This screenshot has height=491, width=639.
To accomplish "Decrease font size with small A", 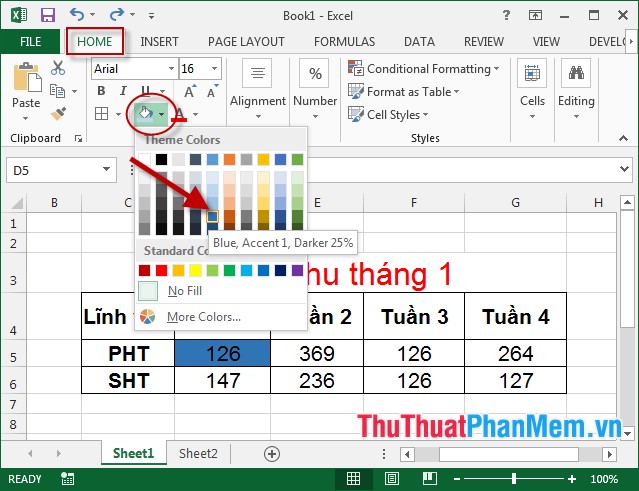I will click(x=212, y=92).
